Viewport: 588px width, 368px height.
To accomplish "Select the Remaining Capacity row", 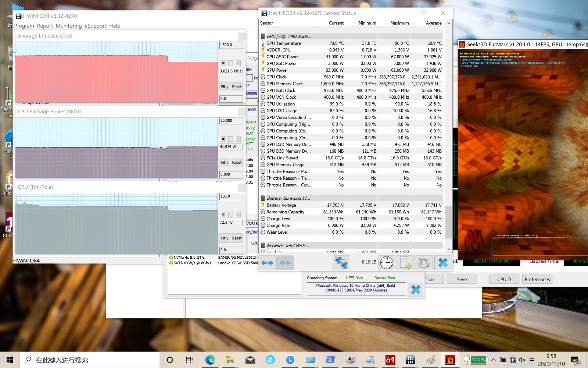I will [x=352, y=212].
